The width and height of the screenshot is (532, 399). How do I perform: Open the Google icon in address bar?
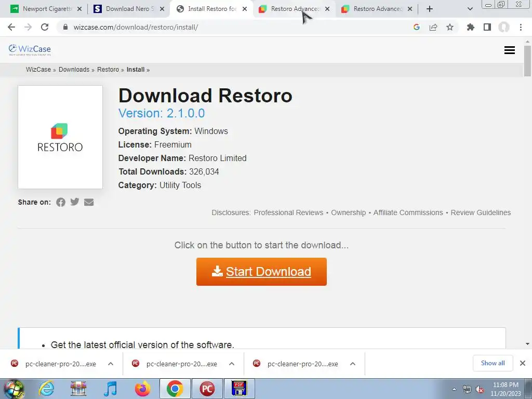click(417, 27)
